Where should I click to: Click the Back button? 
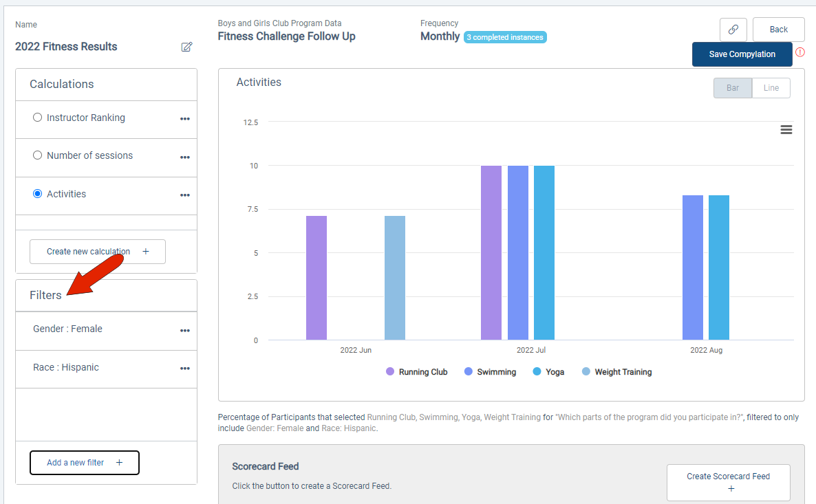coord(779,30)
